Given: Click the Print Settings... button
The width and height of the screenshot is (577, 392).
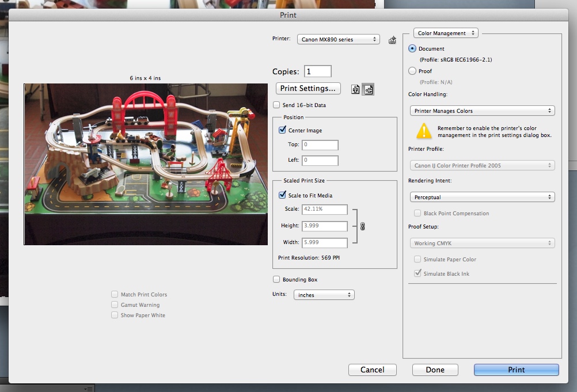Looking at the screenshot, I should (308, 89).
